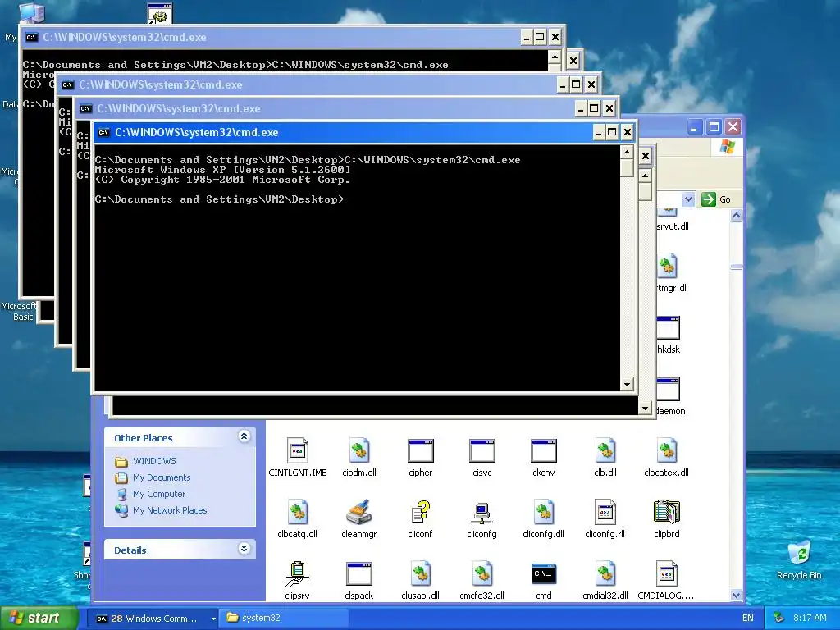Select the CMDIALOG file icon
This screenshot has width=840, height=630.
[x=667, y=573]
